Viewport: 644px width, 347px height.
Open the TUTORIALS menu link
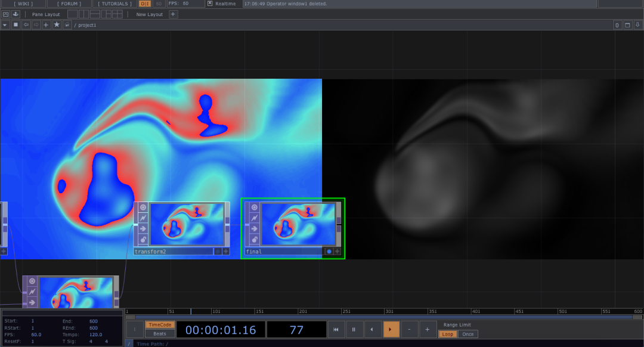click(113, 4)
